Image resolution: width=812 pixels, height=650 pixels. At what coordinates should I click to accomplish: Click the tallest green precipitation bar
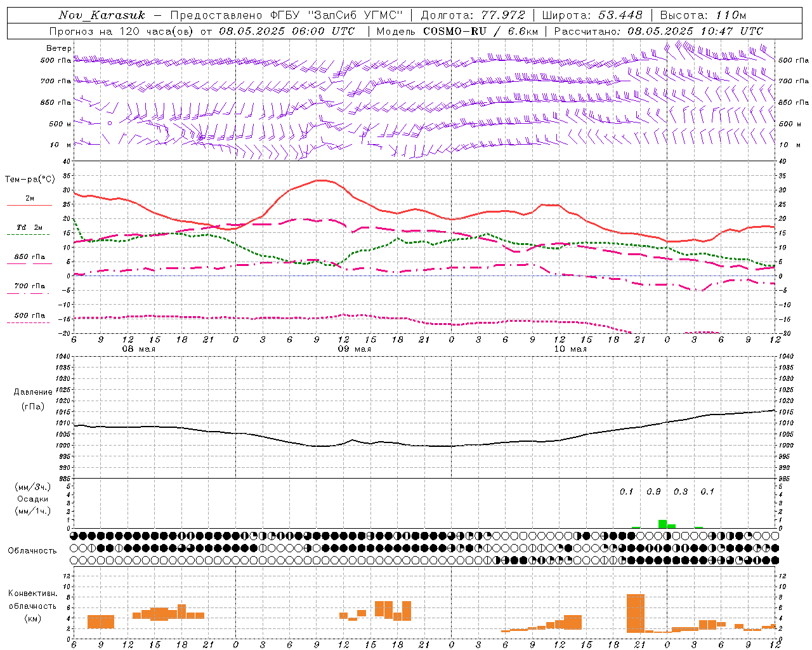click(663, 524)
